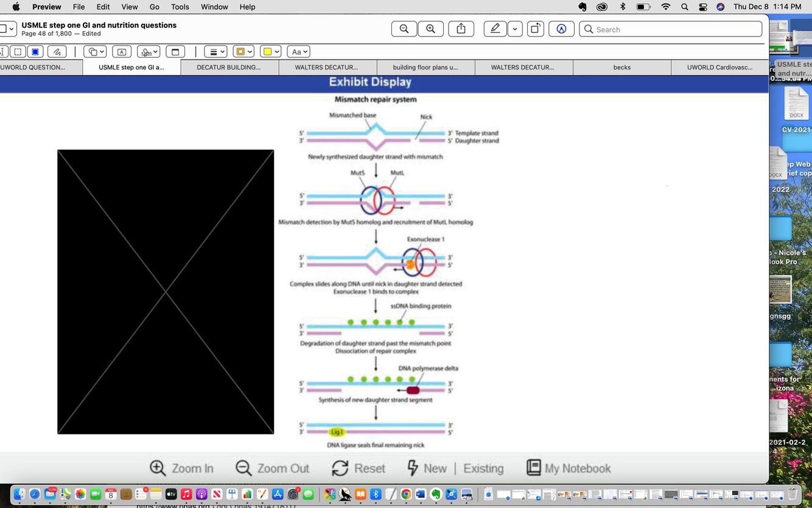Launch Safari from the Dock
Screen dimensions: 812x508
point(35,494)
